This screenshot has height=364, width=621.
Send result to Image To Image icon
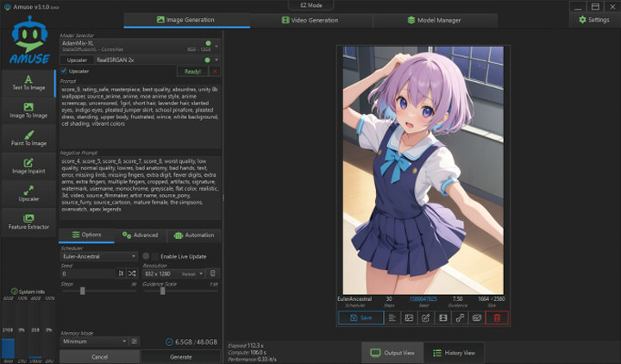point(409,317)
